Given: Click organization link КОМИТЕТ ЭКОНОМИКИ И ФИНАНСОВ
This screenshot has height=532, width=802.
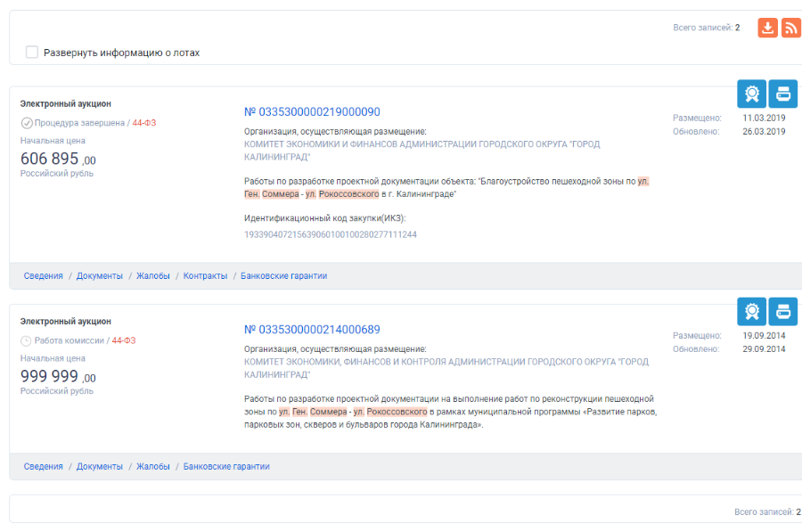Looking at the screenshot, I should click(x=421, y=144).
